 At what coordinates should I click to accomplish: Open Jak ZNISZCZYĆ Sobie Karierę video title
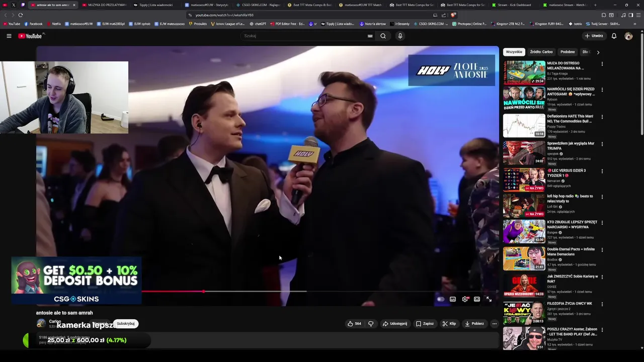coord(573,279)
